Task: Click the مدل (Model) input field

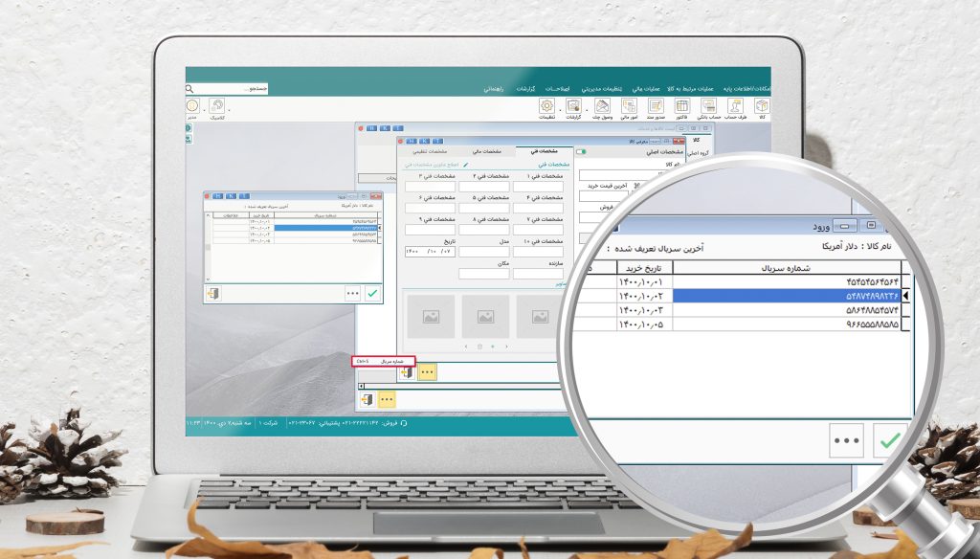Action: tap(485, 253)
